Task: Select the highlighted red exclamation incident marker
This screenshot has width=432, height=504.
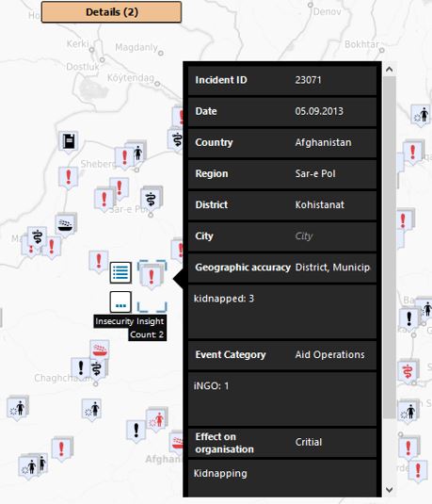Action: click(x=152, y=276)
